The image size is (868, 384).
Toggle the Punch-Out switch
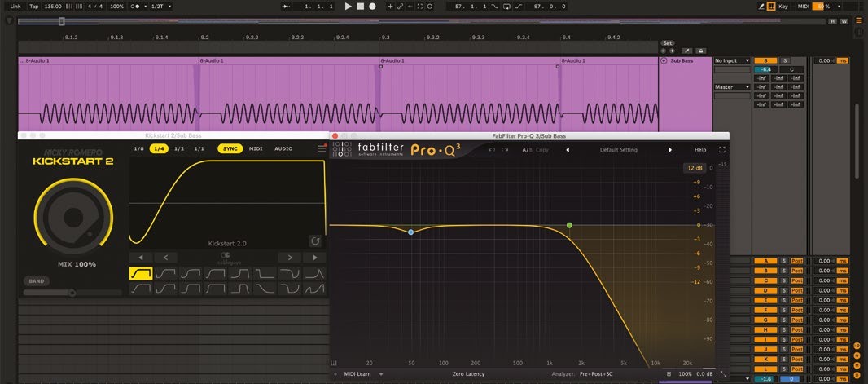coord(519,6)
